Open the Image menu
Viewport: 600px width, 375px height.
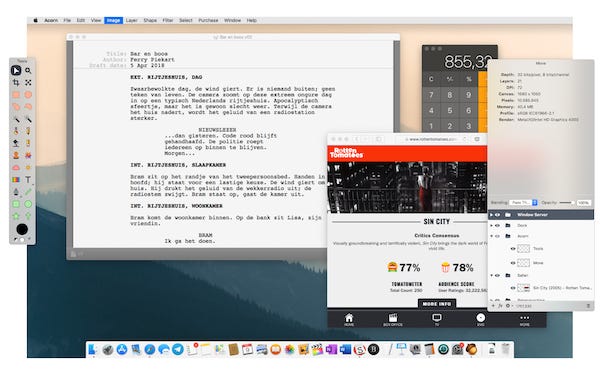tap(113, 20)
